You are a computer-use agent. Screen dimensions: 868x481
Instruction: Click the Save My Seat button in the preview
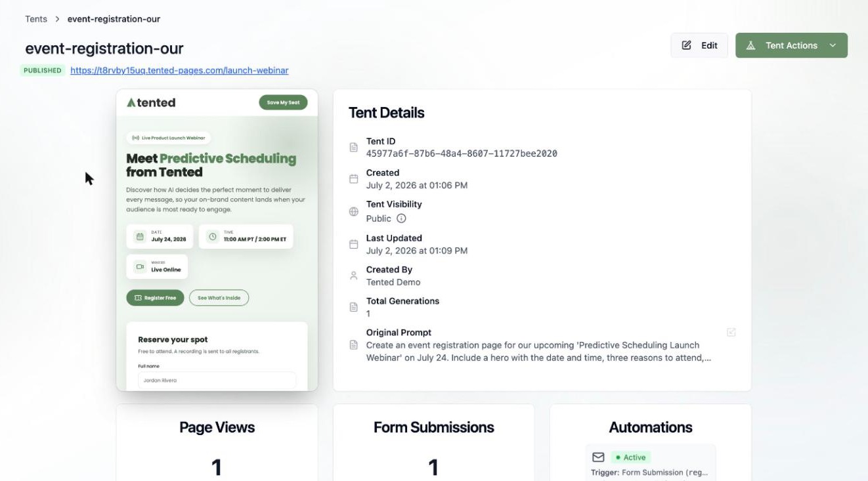[x=283, y=102]
